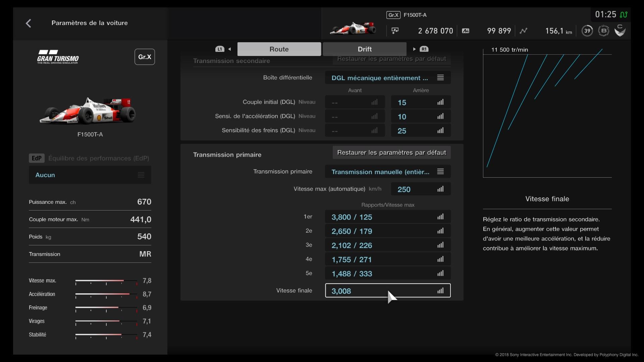Select the Vitesse finale 3,008 field
Viewport: 644px width, 362px height.
(387, 291)
